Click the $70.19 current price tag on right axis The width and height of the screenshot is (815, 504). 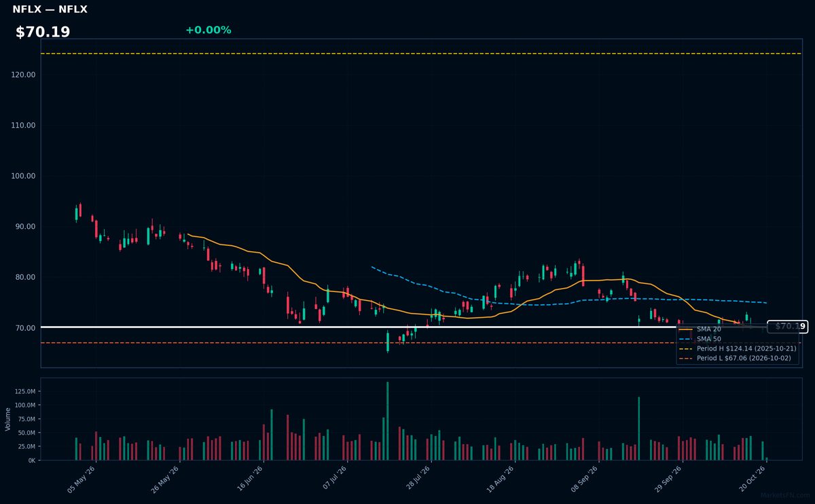(x=788, y=327)
